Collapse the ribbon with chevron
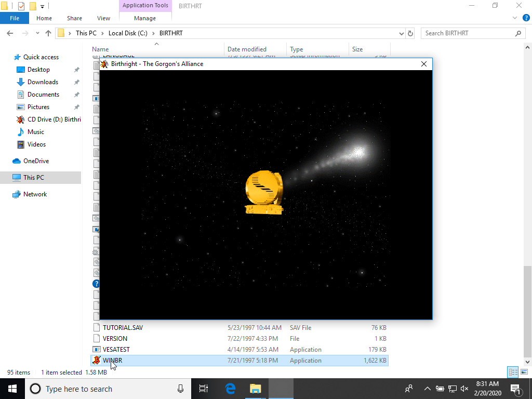 pyautogui.click(x=515, y=18)
